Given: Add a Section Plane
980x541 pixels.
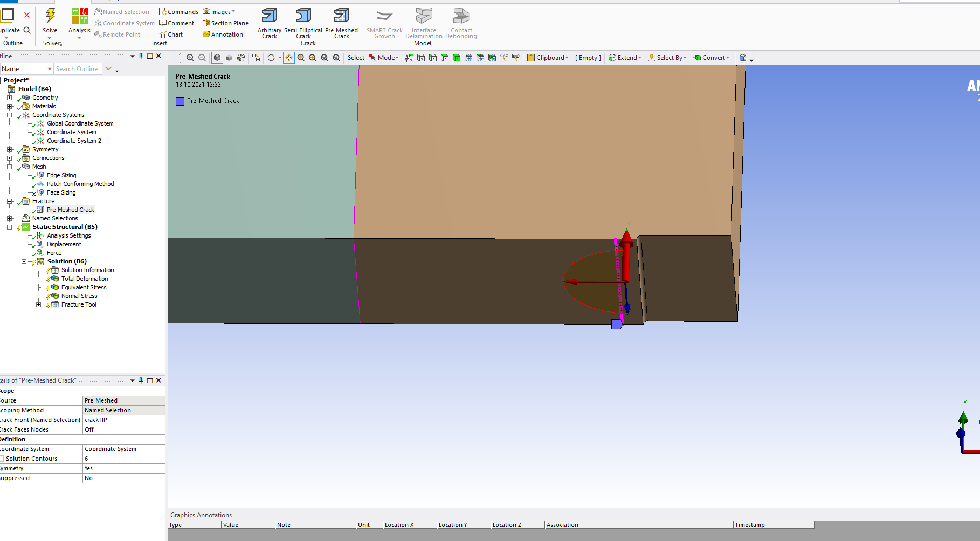Looking at the screenshot, I should (x=225, y=23).
